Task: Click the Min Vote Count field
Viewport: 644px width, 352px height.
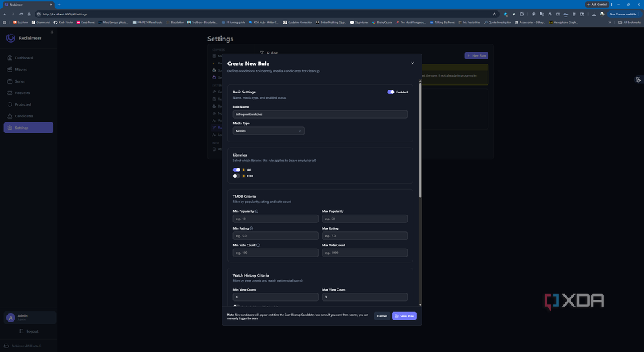Action: 276,253
